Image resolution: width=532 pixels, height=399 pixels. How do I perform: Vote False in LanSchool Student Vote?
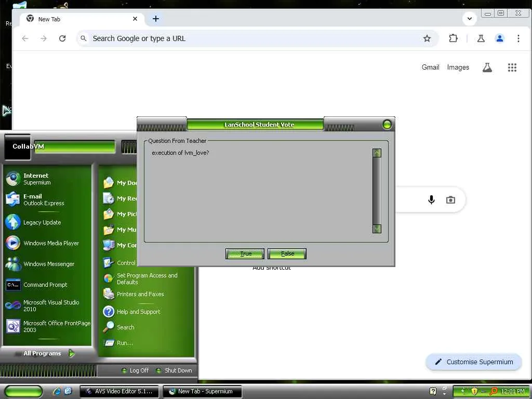[287, 254]
